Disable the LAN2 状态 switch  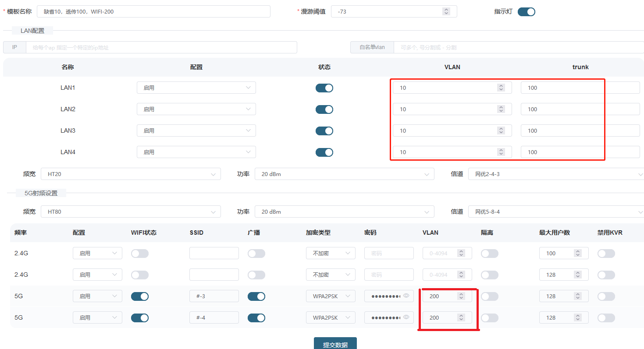324,109
